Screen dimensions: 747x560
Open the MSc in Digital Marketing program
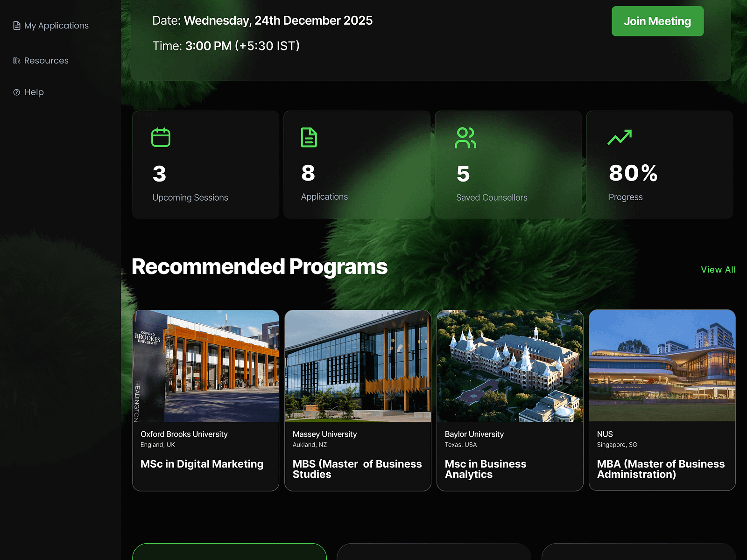(202, 464)
